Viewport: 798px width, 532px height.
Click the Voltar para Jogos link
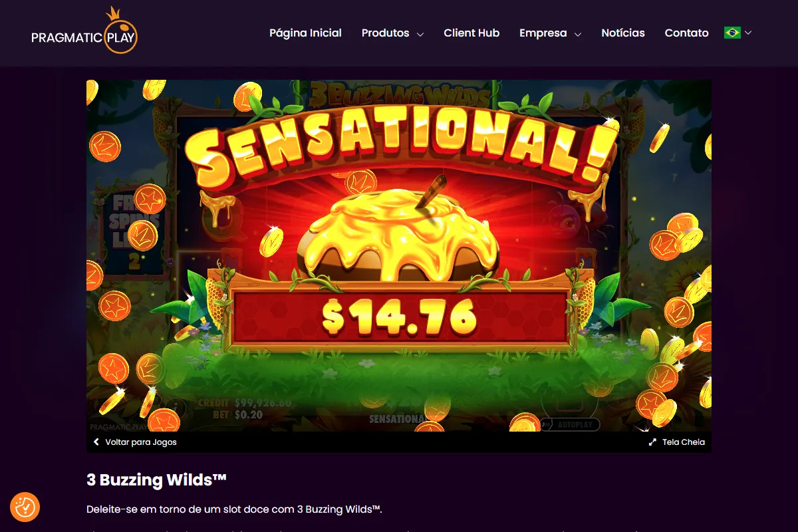[141, 442]
